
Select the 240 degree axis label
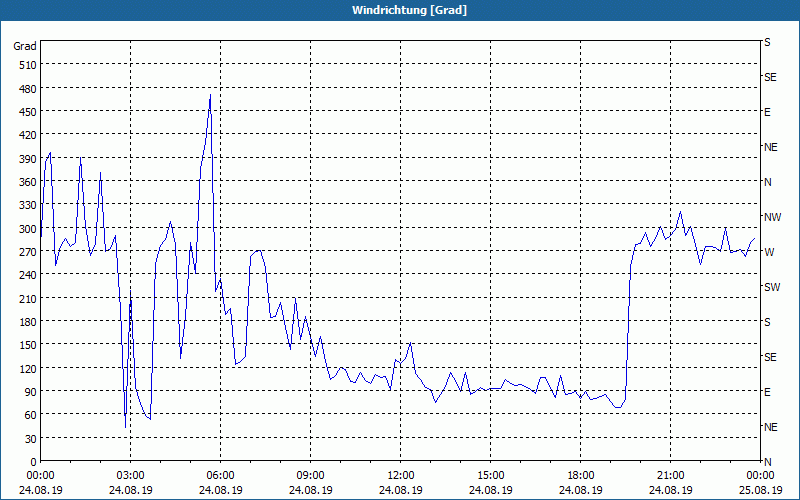[x=28, y=275]
